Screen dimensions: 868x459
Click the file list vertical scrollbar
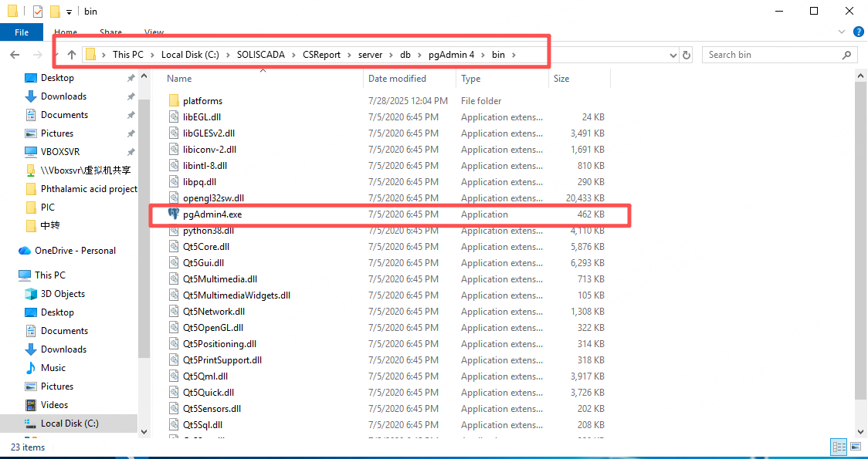coord(861,231)
